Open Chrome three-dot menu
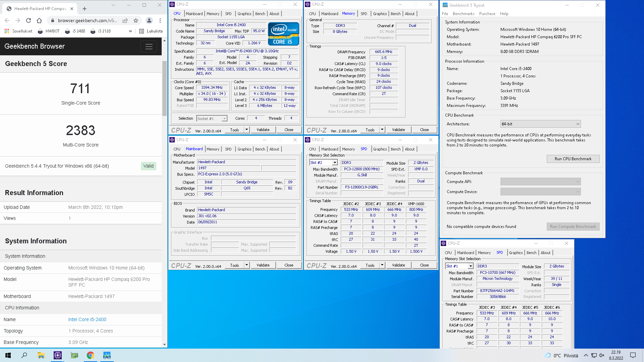The height and width of the screenshot is (362, 644). [x=160, y=20]
